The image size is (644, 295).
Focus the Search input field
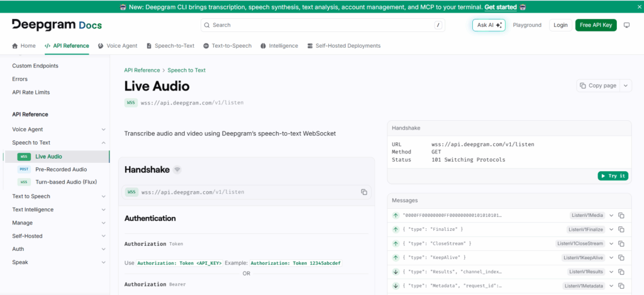323,25
